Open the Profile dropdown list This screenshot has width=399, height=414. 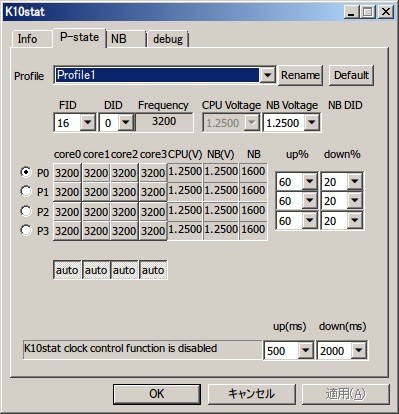pyautogui.click(x=267, y=75)
